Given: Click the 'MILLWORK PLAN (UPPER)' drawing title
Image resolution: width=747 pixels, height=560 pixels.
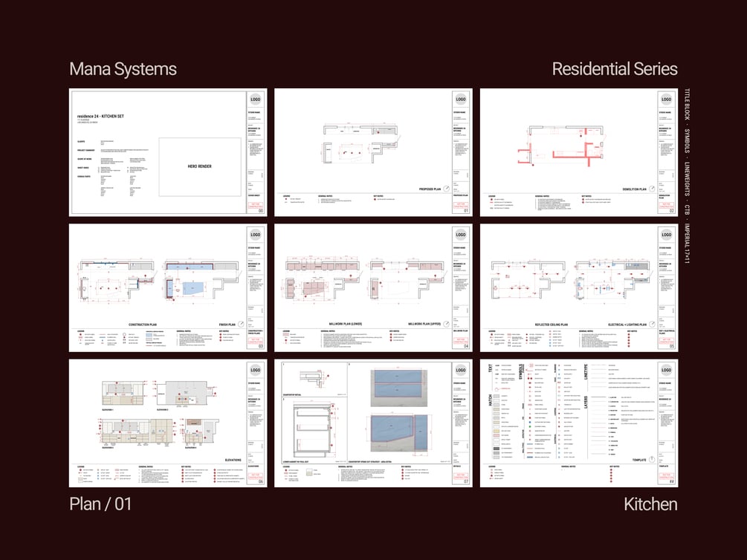Looking at the screenshot, I should coord(424,324).
